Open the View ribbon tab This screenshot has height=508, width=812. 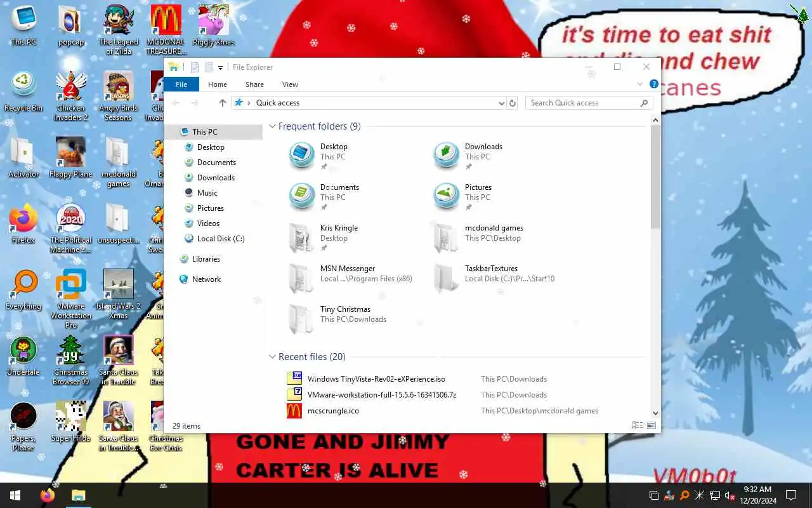[290, 84]
